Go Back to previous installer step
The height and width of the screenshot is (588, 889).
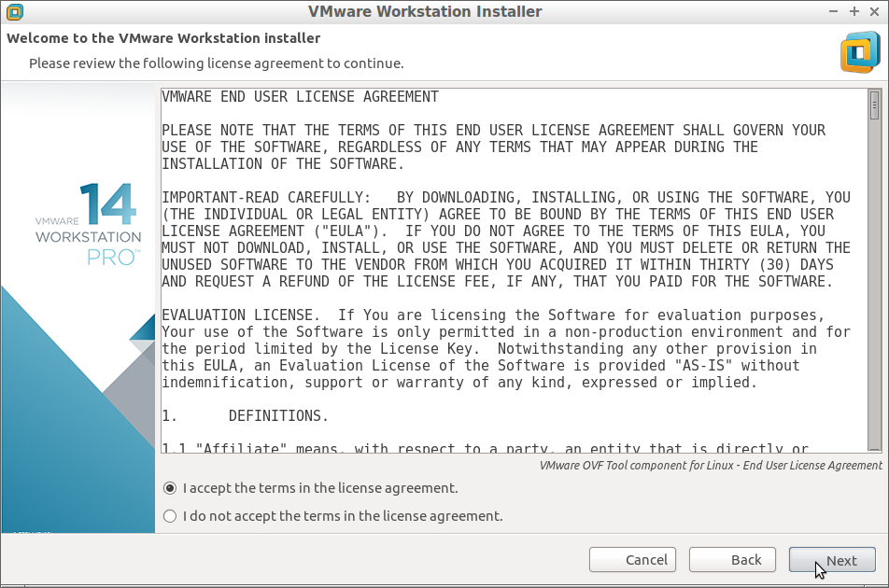(x=732, y=560)
